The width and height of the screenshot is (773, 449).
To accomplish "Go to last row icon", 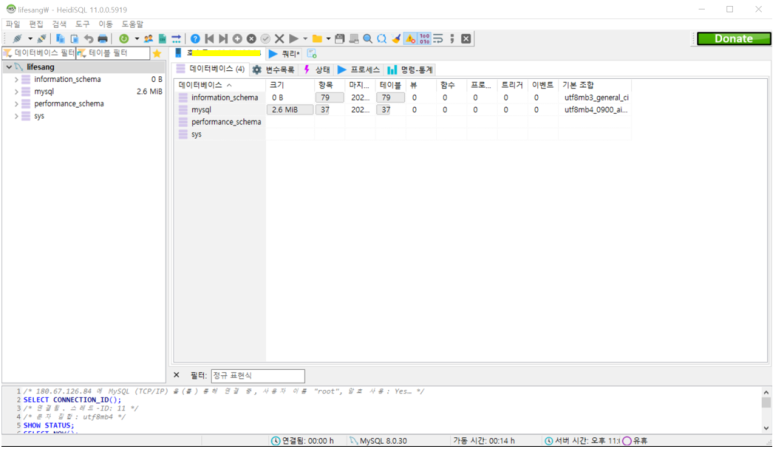I will coord(223,38).
